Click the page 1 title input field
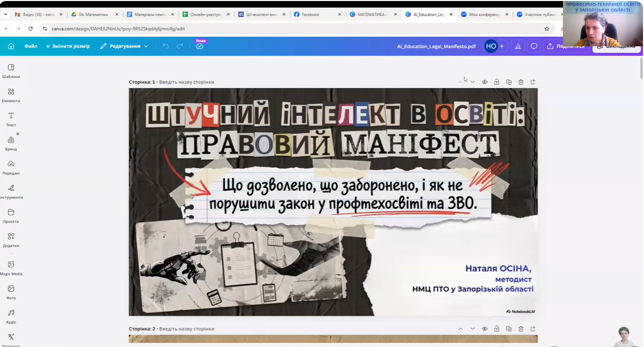The height and width of the screenshot is (347, 644). pos(186,82)
